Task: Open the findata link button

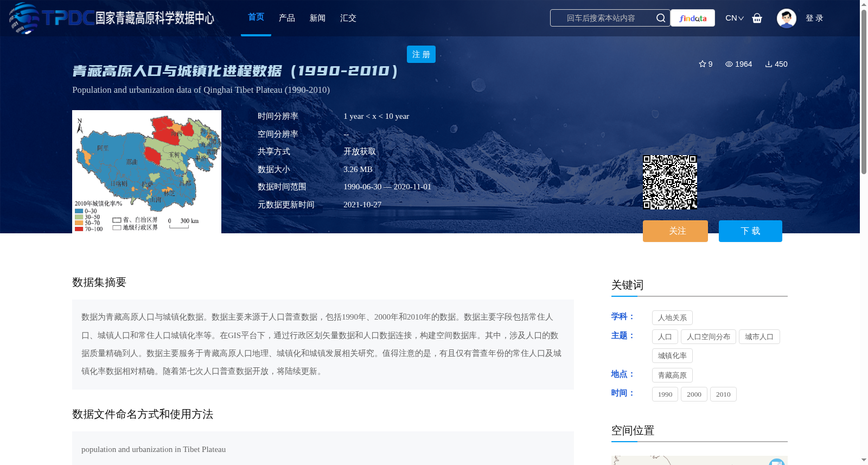Action: pos(693,18)
